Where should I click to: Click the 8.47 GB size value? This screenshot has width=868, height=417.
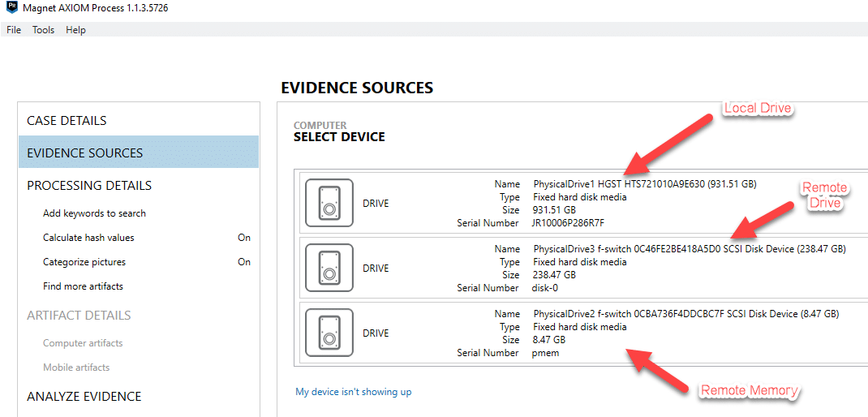coord(549,339)
